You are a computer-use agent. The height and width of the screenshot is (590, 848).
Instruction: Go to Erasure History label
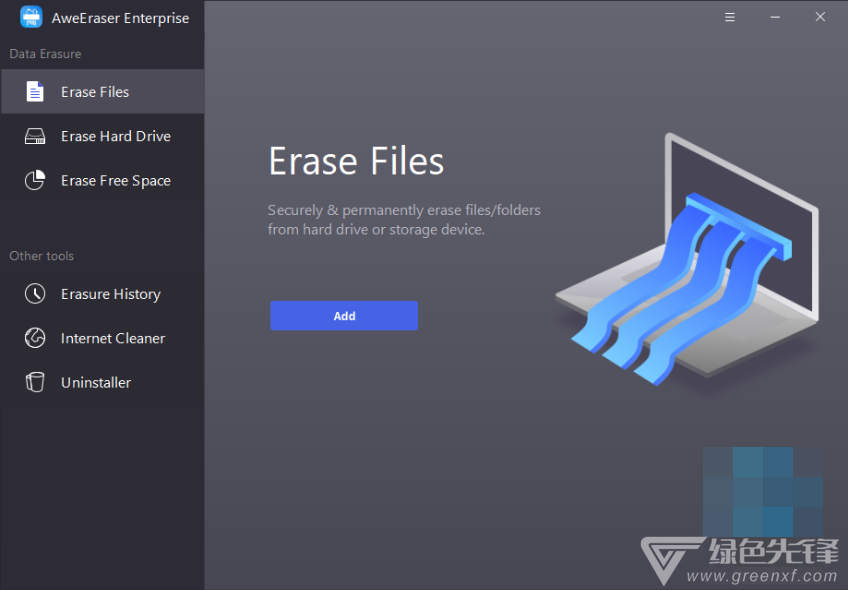tap(111, 294)
